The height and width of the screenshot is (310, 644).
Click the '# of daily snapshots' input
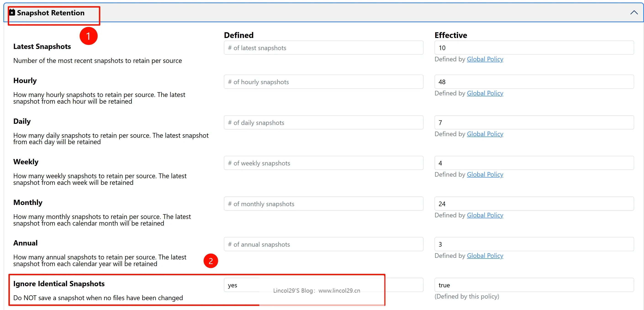point(323,122)
